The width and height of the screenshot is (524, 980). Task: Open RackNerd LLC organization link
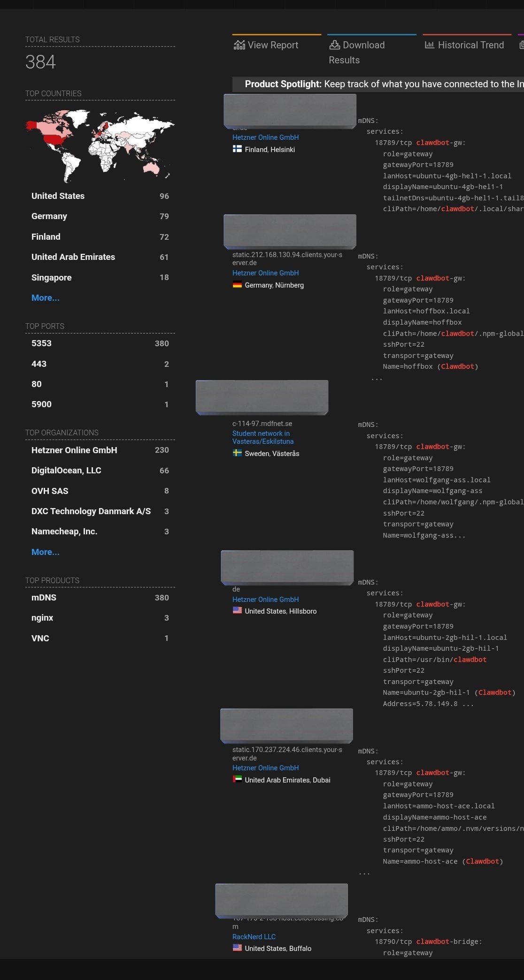[x=254, y=937]
